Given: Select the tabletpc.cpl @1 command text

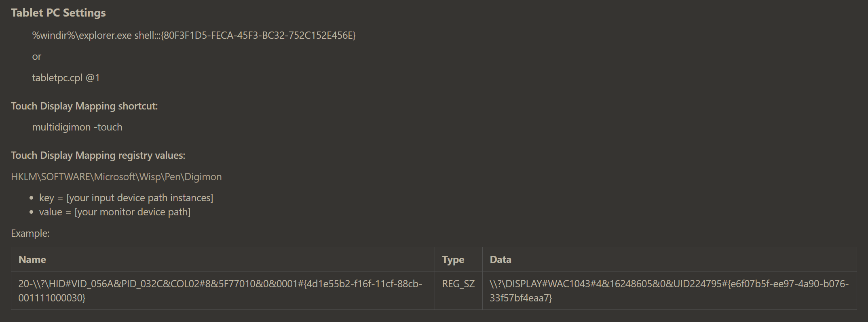Looking at the screenshot, I should pos(66,78).
